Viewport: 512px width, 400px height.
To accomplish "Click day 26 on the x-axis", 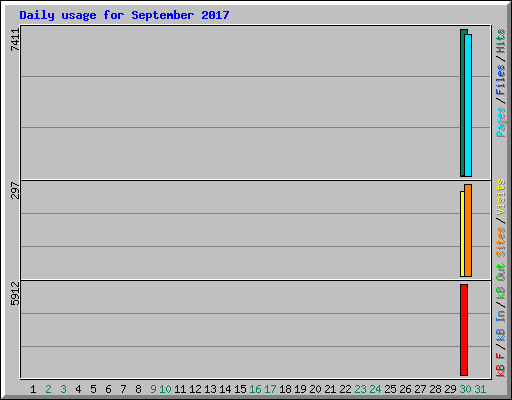I will coord(405,389).
